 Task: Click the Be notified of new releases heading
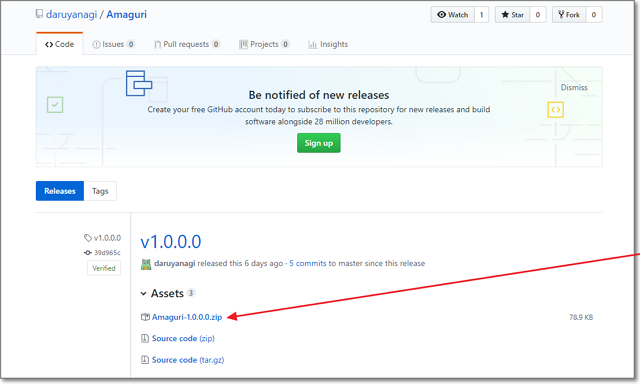(x=319, y=95)
